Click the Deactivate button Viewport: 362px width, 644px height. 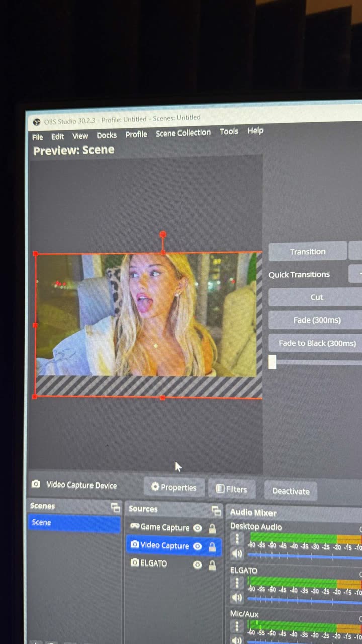(x=291, y=491)
